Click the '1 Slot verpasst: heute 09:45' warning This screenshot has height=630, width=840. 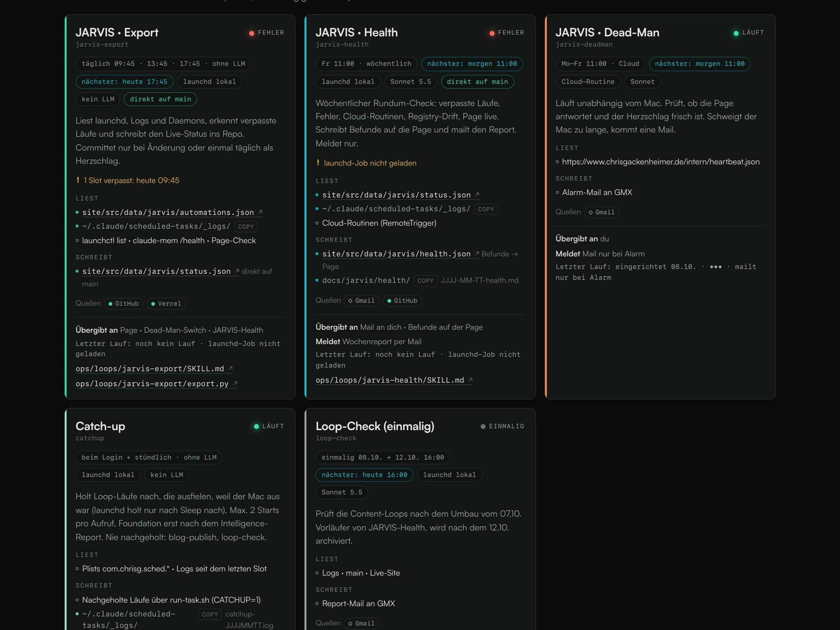click(128, 180)
